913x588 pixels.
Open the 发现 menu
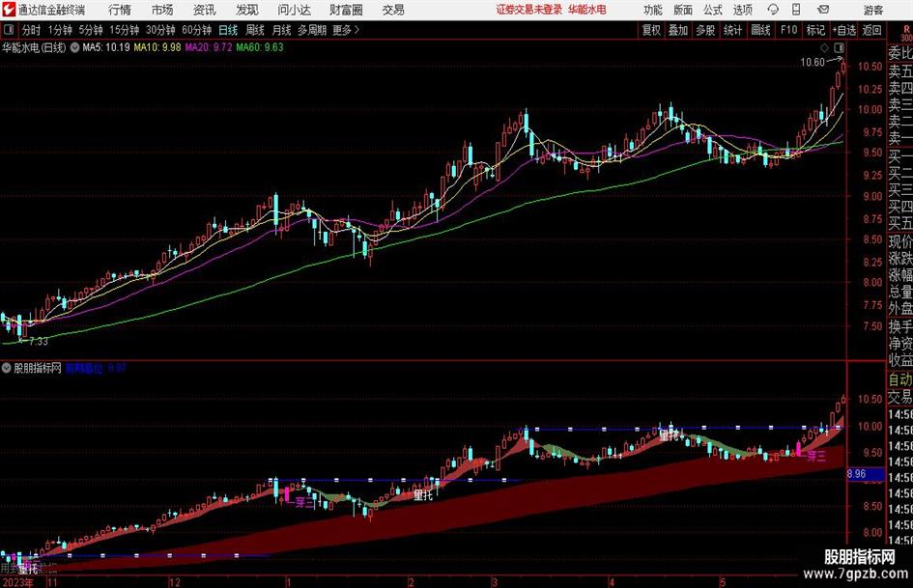coord(247,10)
